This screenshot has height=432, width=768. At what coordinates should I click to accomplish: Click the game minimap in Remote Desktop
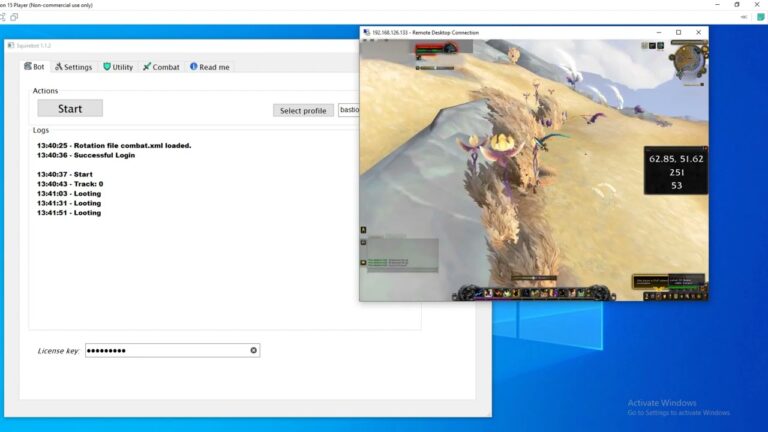click(689, 60)
